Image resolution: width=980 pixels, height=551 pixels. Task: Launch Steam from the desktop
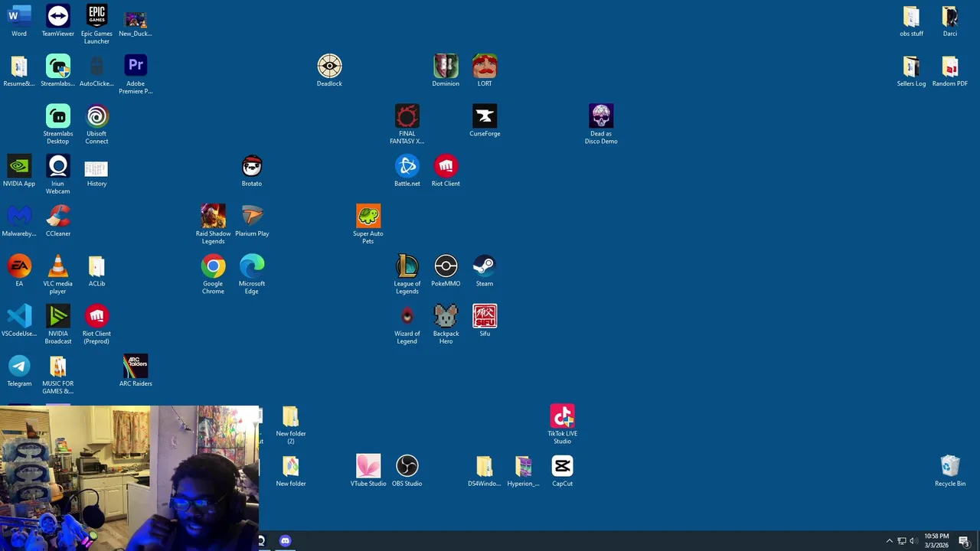click(x=485, y=266)
